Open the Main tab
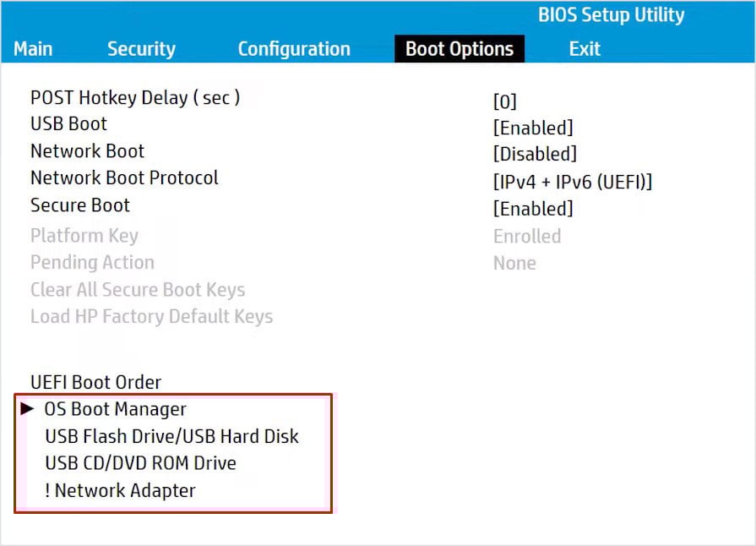Image resolution: width=756 pixels, height=546 pixels. click(x=33, y=49)
